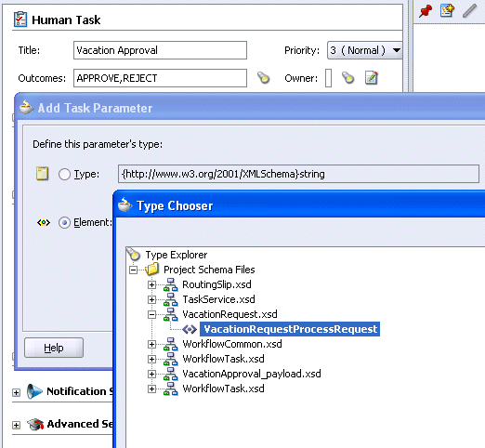
Task: Click the Notification megaphone icon
Action: coord(34,391)
